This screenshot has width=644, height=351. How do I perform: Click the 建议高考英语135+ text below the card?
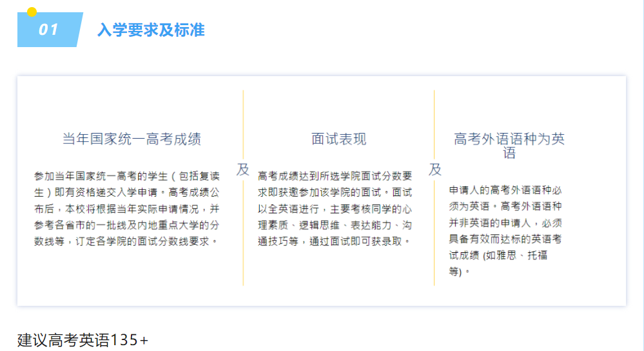tap(83, 340)
